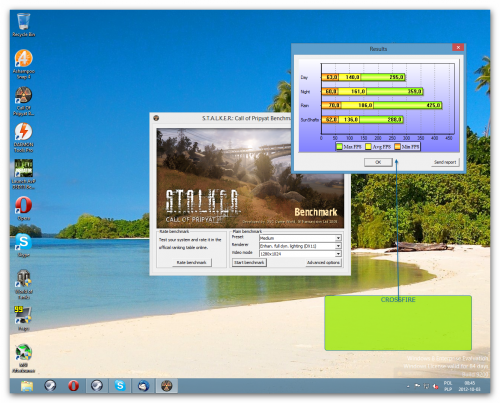Close the Results dialog window

[458, 48]
